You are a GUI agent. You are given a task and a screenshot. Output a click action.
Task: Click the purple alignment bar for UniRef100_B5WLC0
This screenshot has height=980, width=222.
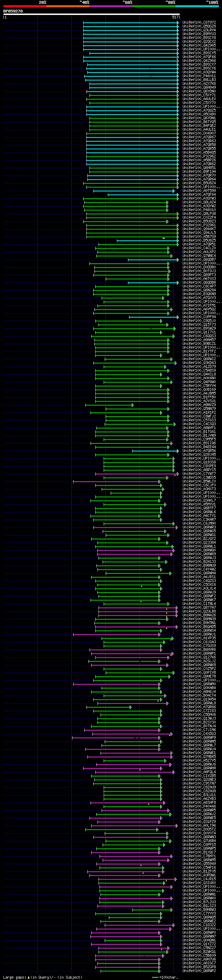[x=117, y=481]
